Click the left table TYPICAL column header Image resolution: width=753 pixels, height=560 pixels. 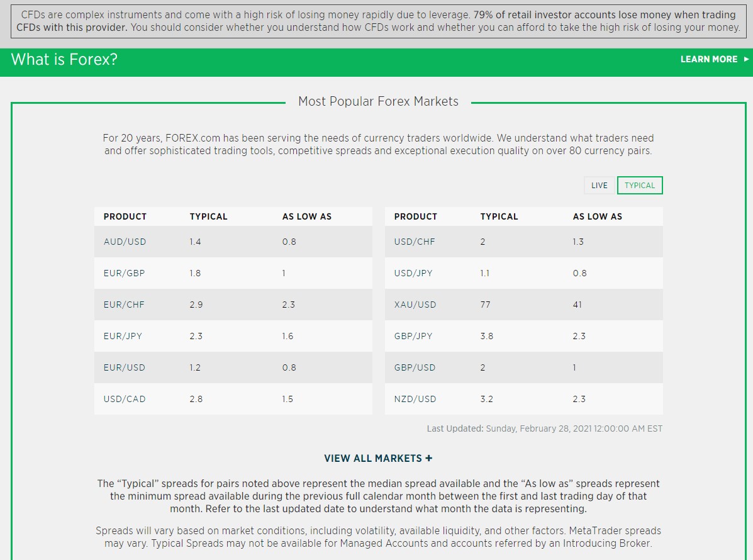tap(208, 216)
